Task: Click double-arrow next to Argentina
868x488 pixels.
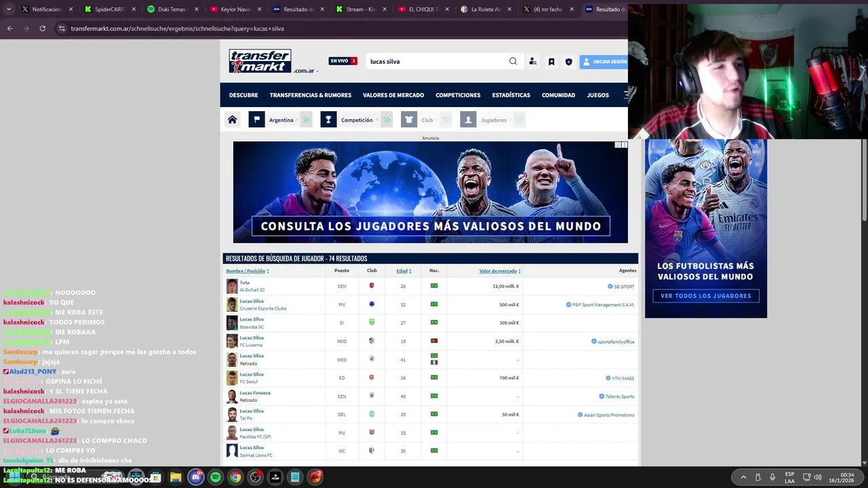Action: 307,120
